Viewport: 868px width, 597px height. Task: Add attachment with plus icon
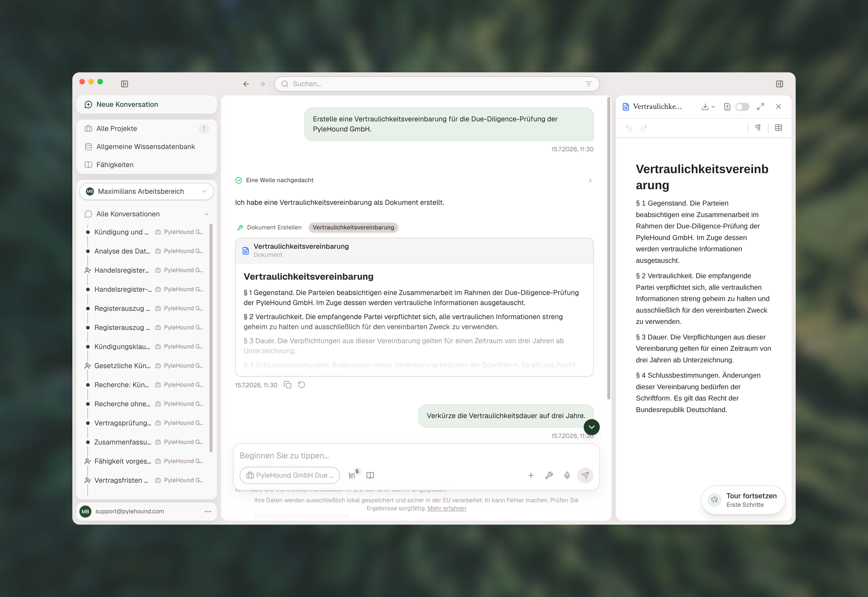[531, 475]
